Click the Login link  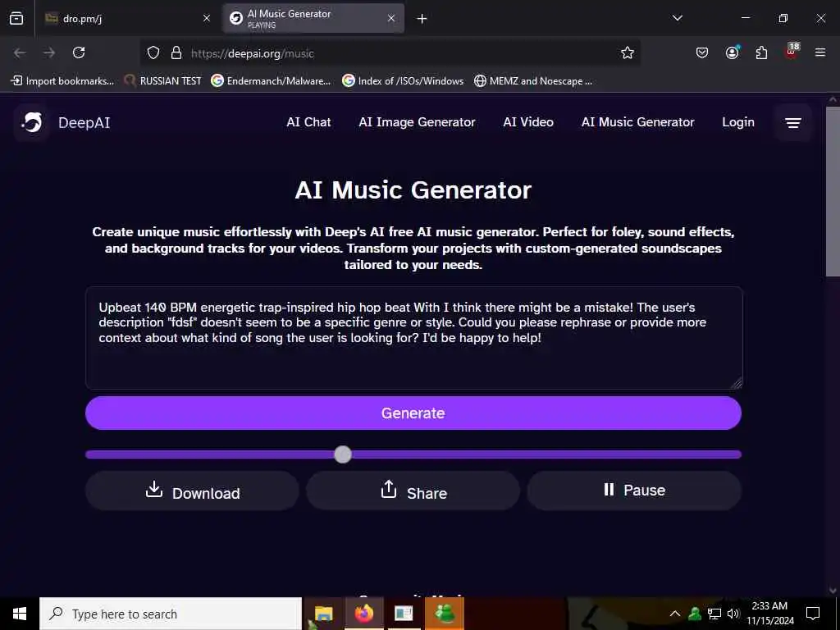(x=738, y=122)
